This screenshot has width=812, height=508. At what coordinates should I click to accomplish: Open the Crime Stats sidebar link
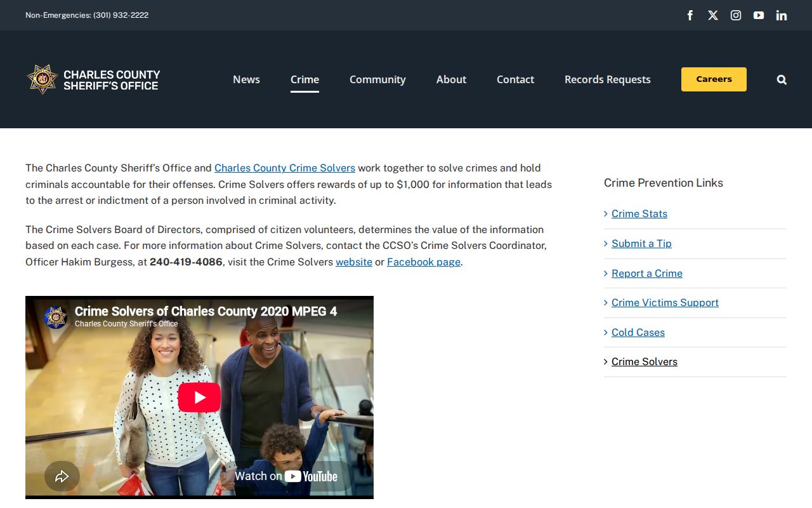tap(639, 214)
